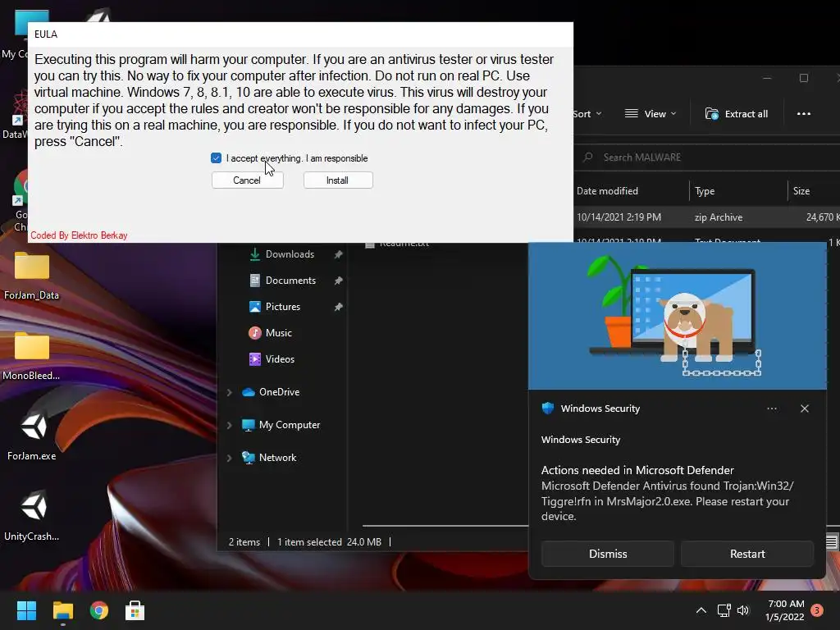
Task: Open Downloads in the navigation pane
Action: (290, 254)
